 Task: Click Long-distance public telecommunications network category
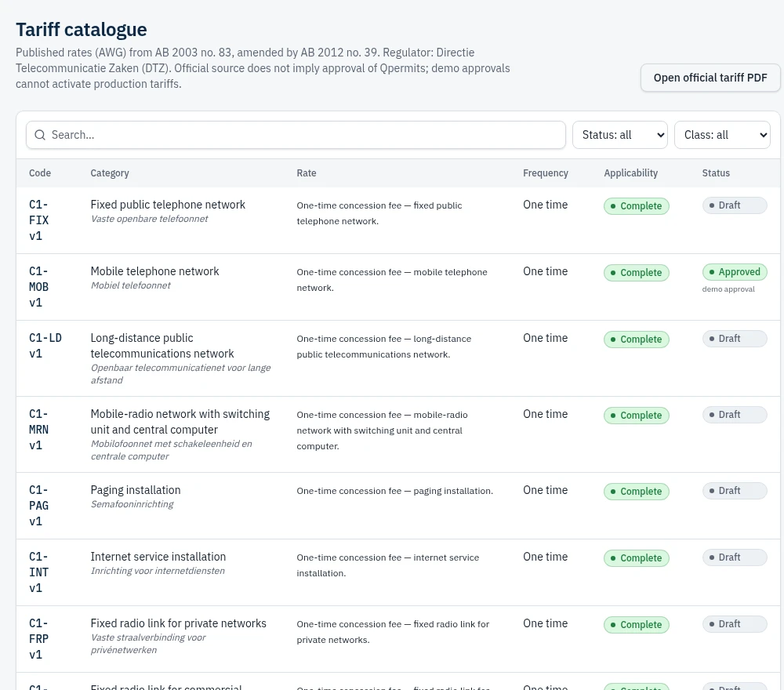[162, 346]
